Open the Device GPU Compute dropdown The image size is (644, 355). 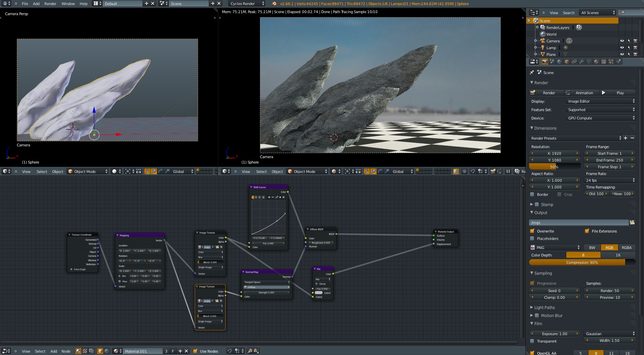click(600, 118)
